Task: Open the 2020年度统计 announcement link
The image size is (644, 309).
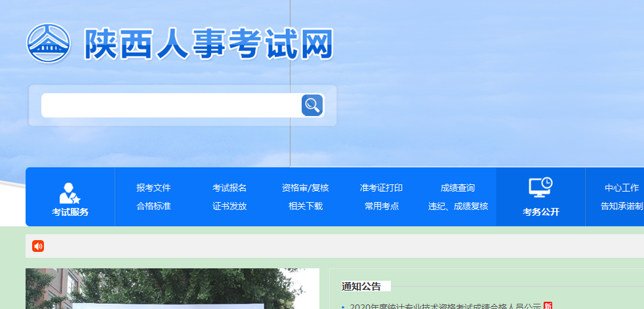Action: click(x=445, y=306)
